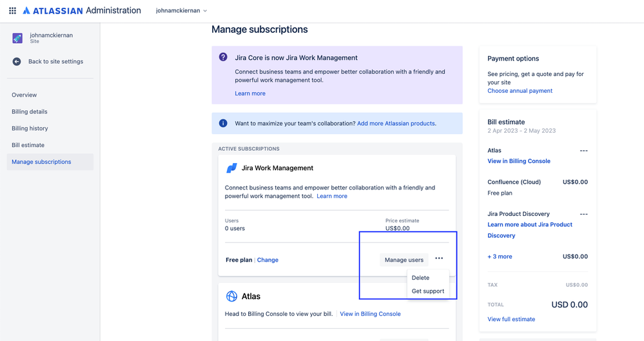Click the 0 users value
The width and height of the screenshot is (644, 341).
235,228
